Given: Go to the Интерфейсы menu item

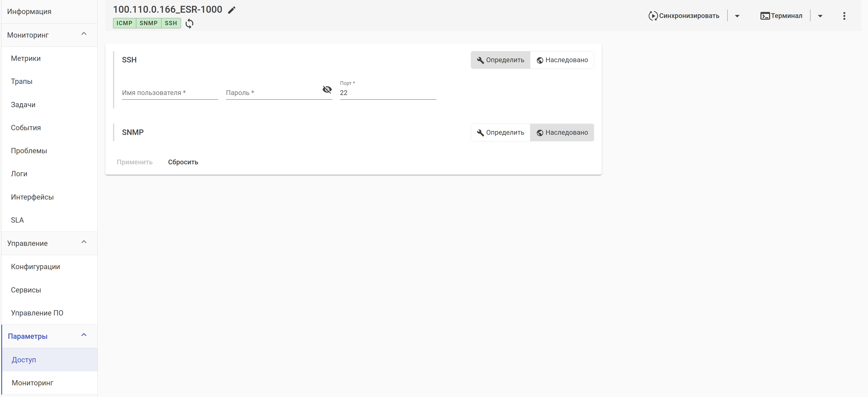Looking at the screenshot, I should click(x=32, y=197).
